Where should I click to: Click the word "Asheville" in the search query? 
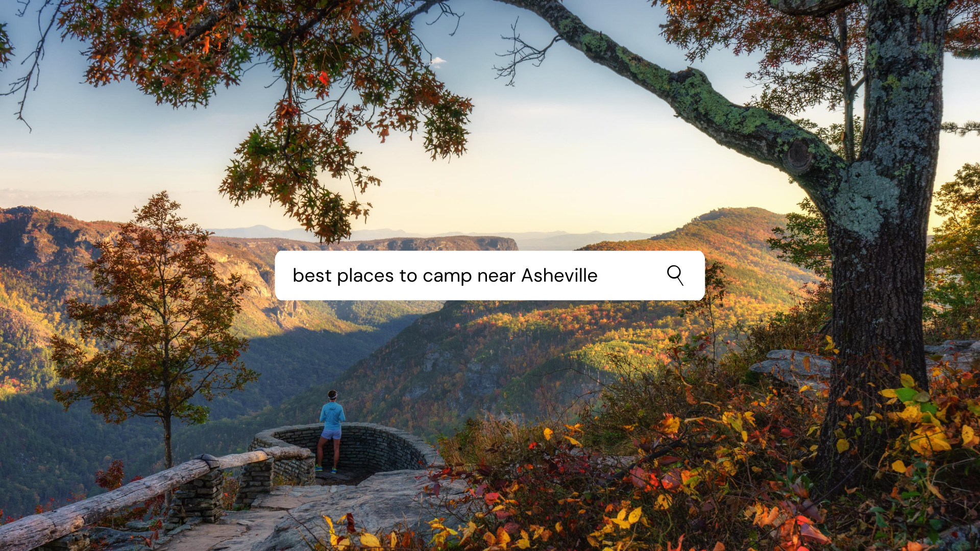point(559,275)
